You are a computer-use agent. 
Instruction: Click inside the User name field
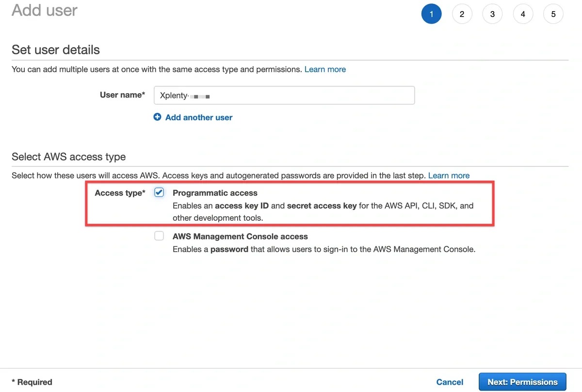[284, 95]
